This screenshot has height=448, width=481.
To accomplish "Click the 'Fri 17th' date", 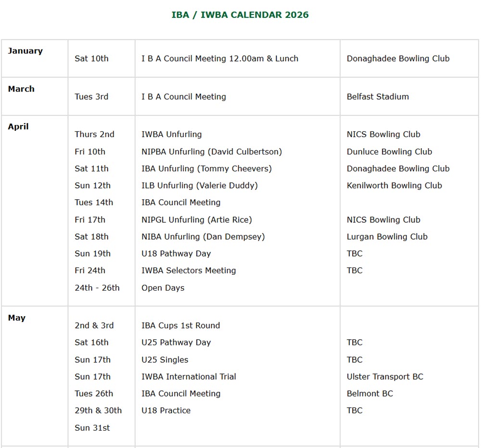I will (x=90, y=220).
